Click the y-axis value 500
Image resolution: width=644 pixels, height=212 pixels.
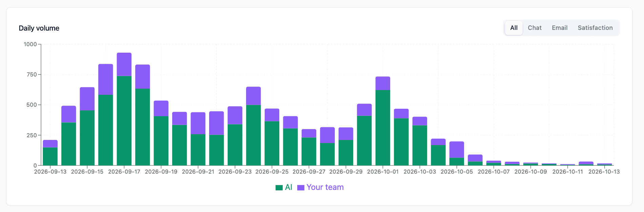tap(32, 105)
